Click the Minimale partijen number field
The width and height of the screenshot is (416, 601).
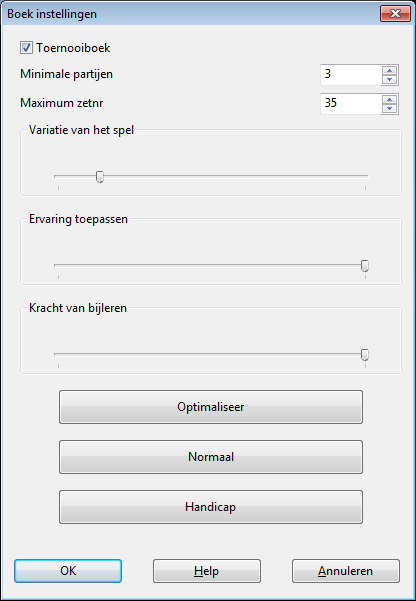pos(351,75)
